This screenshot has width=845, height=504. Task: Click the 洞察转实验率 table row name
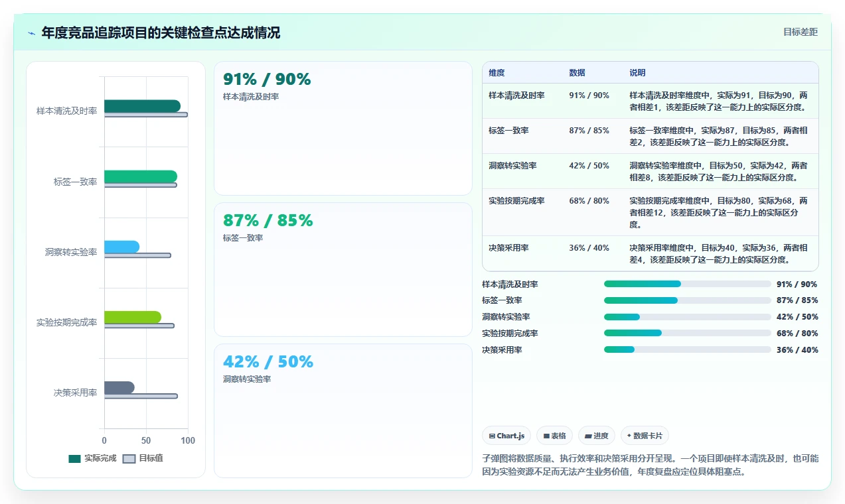click(x=512, y=166)
